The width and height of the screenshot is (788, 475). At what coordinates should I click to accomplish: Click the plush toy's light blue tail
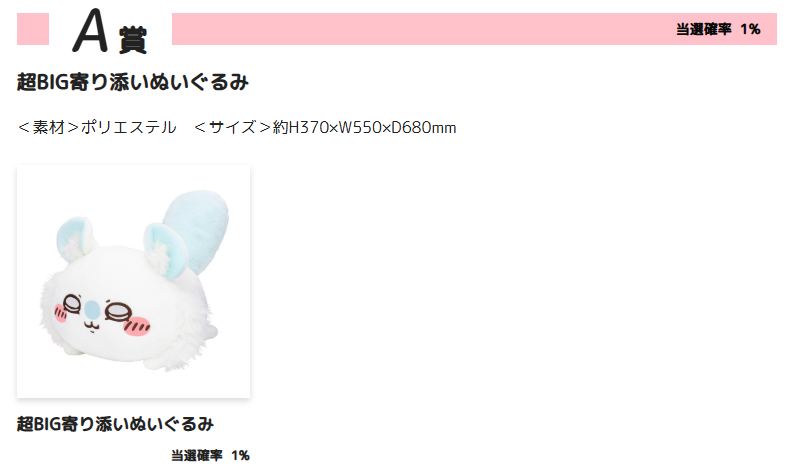[197, 229]
